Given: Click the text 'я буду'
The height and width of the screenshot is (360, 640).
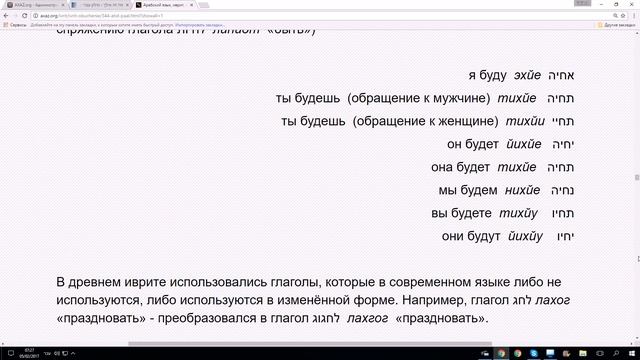Looking at the screenshot, I should [487, 75].
